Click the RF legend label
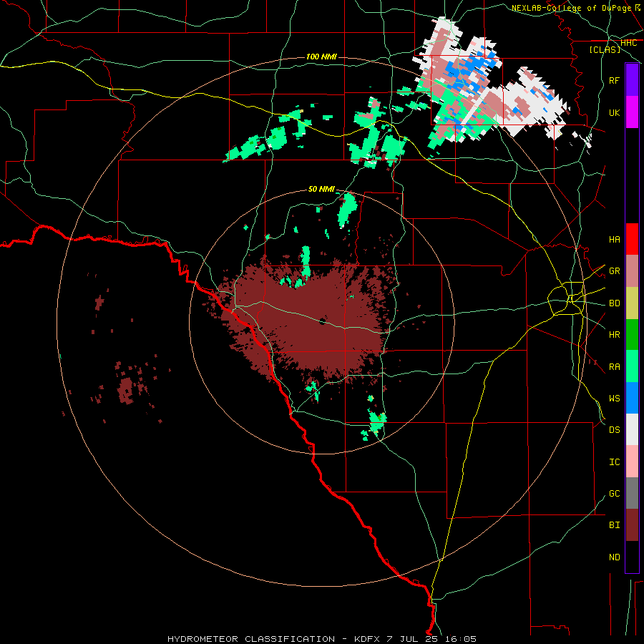 pos(615,80)
